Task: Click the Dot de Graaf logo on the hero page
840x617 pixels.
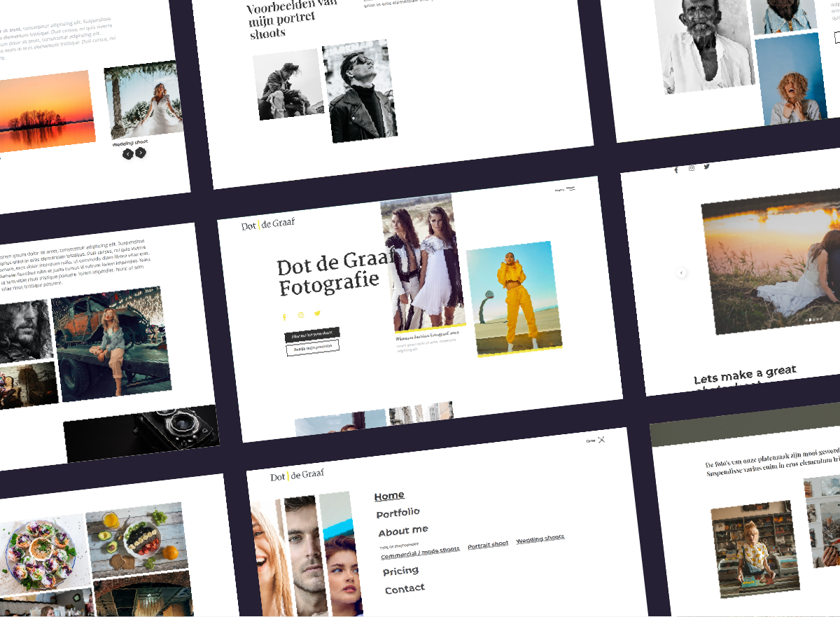Action: click(x=268, y=224)
